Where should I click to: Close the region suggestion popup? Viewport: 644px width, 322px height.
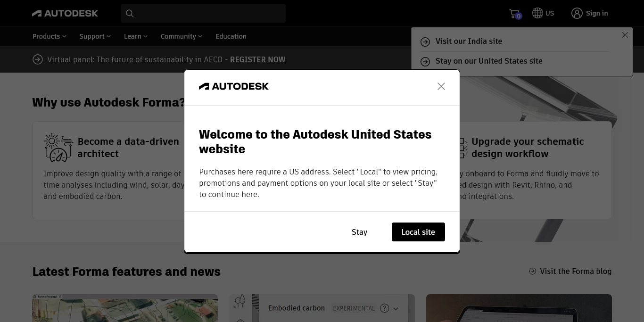pos(625,35)
